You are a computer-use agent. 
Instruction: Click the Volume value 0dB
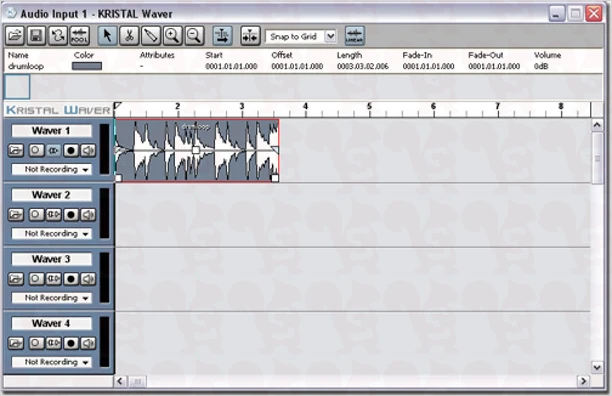541,66
